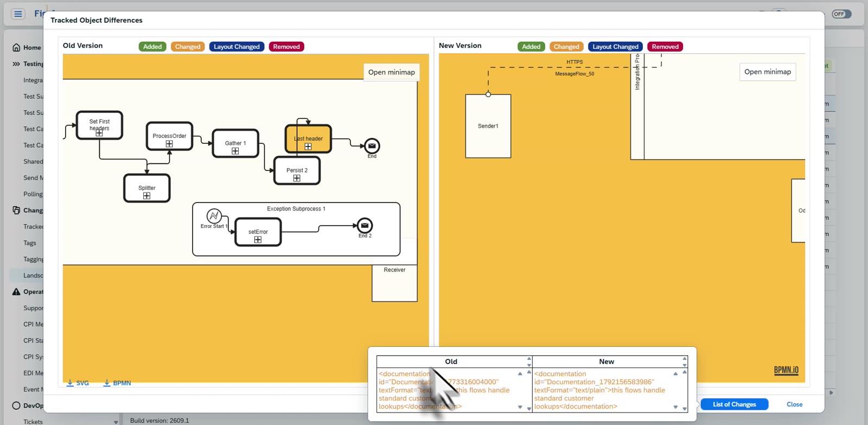Select the Gather 1 task node
Screen dimensions: 868x425
(235, 143)
